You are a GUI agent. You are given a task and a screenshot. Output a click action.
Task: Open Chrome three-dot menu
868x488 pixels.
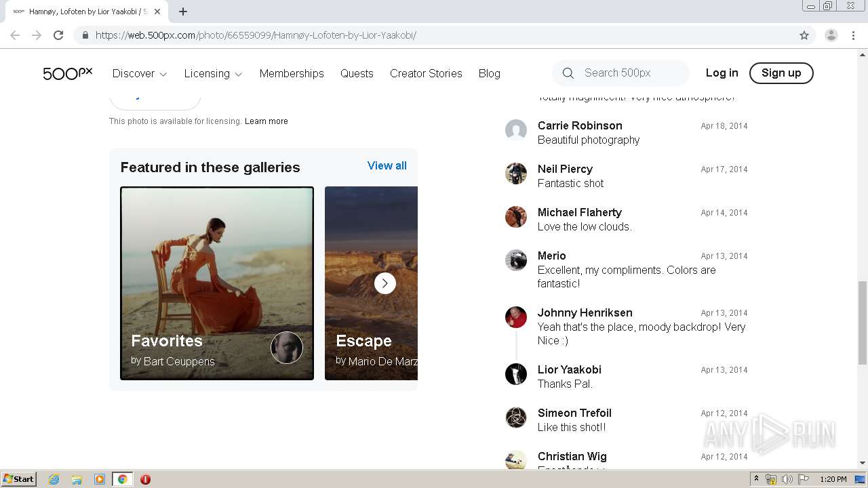[853, 35]
